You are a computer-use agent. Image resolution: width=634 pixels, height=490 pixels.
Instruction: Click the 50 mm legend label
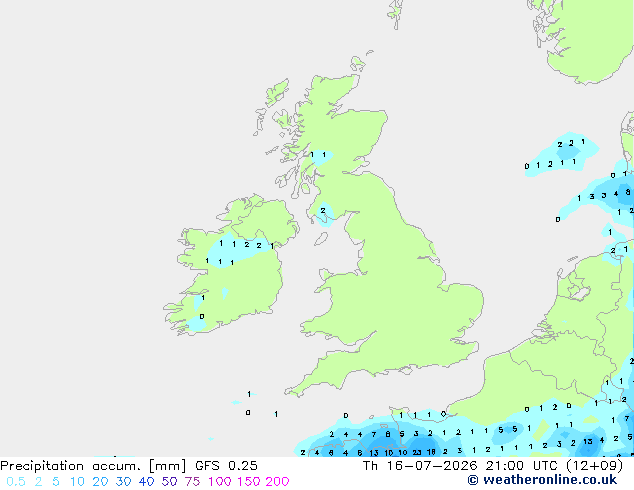[x=169, y=482]
